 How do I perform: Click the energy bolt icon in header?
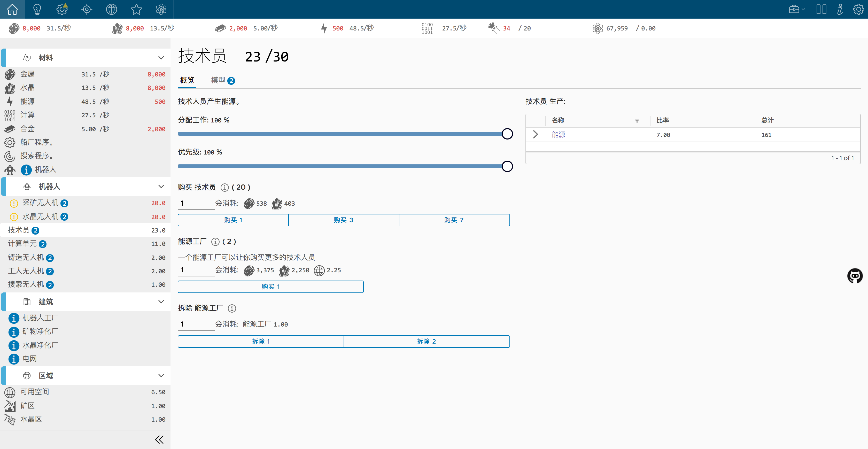324,28
